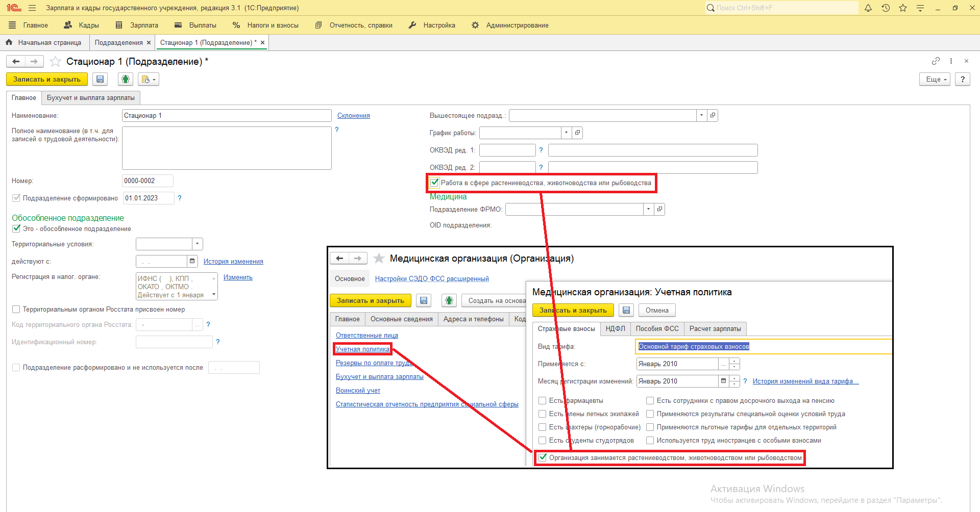Open 'Ответственные лица' link in Медицинская организация

pyautogui.click(x=367, y=336)
